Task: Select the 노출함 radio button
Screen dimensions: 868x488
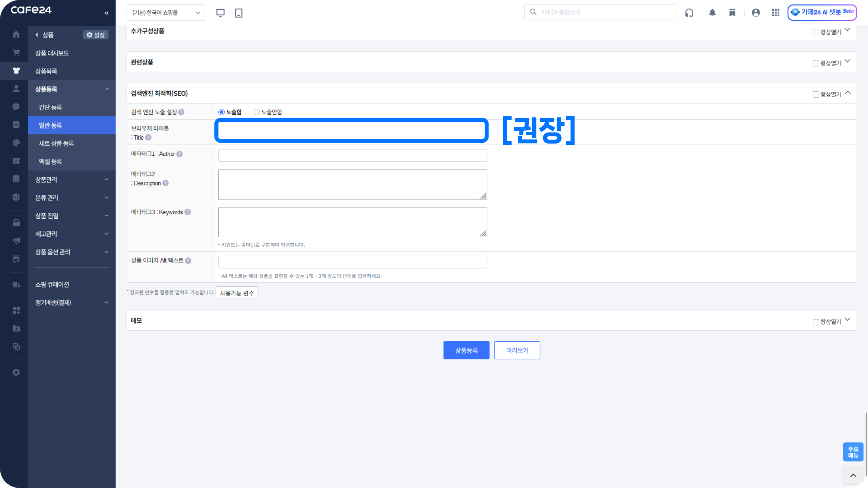Action: (x=222, y=112)
